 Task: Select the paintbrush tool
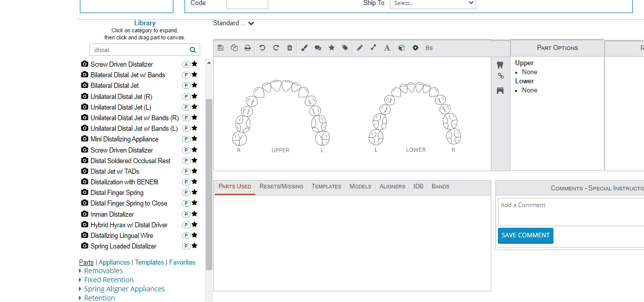tap(304, 48)
